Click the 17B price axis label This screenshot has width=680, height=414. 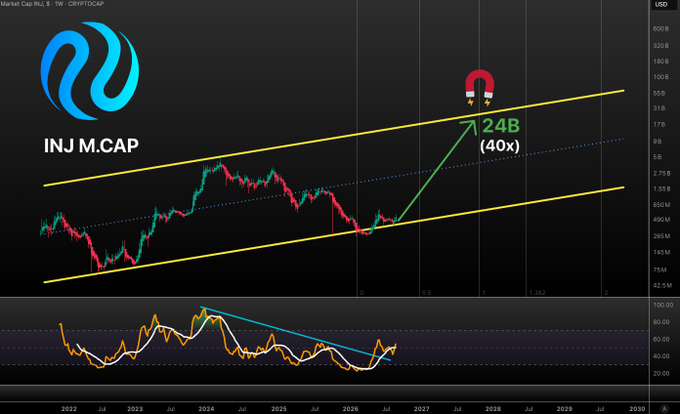pos(659,125)
